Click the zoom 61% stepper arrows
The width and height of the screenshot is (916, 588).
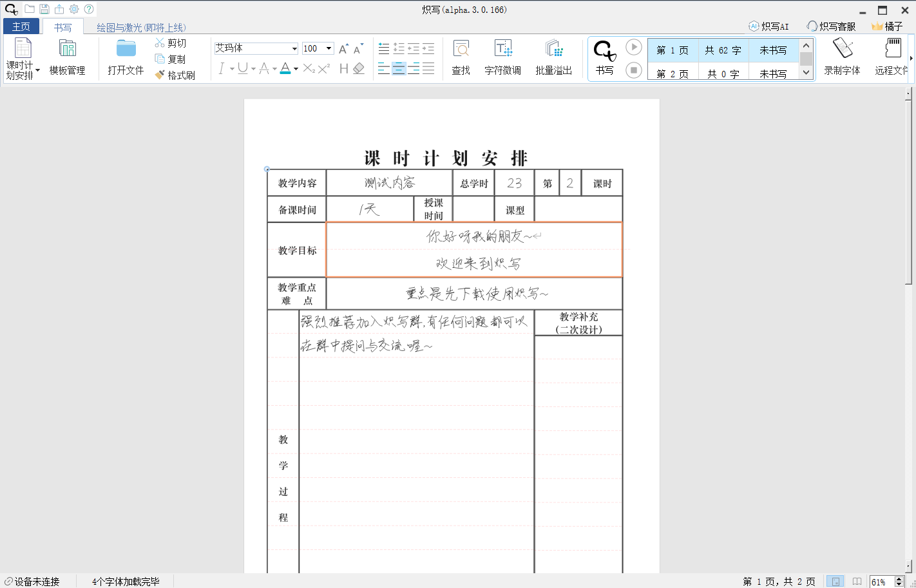click(899, 582)
